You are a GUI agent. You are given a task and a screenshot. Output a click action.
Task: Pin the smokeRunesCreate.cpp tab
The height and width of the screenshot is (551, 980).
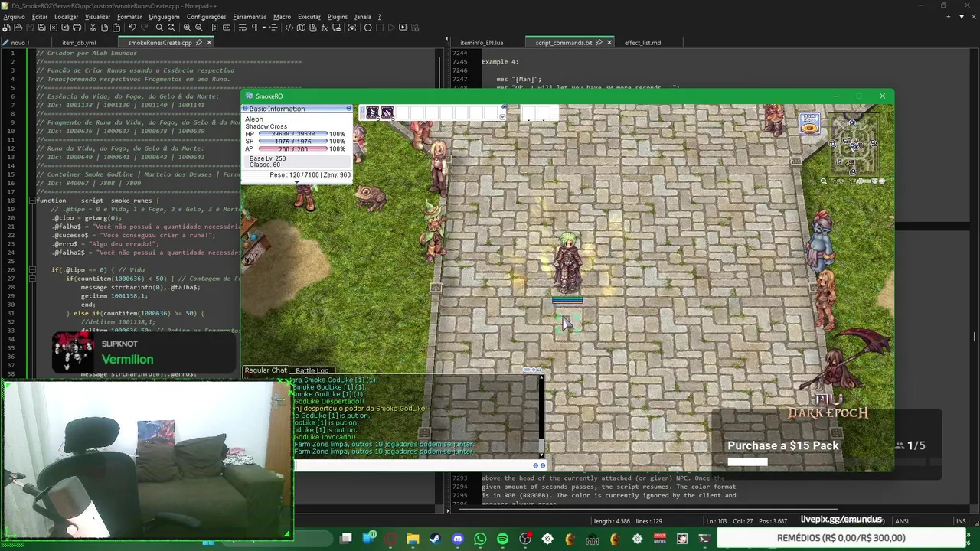point(198,43)
